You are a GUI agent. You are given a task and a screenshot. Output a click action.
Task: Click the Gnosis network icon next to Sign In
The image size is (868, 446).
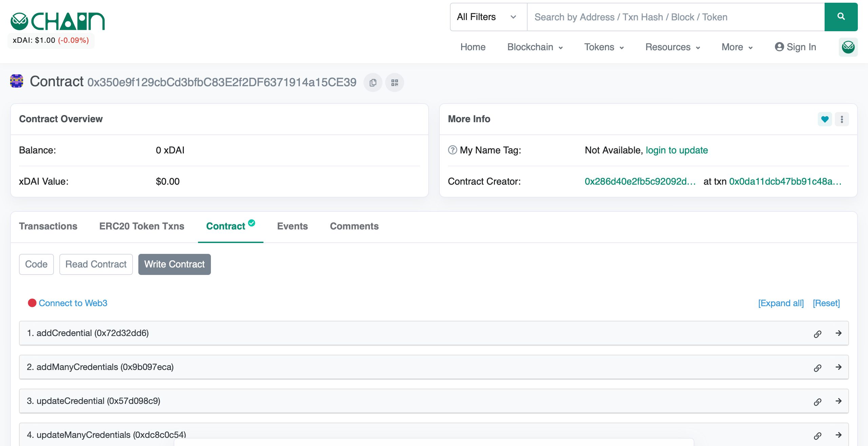(848, 47)
